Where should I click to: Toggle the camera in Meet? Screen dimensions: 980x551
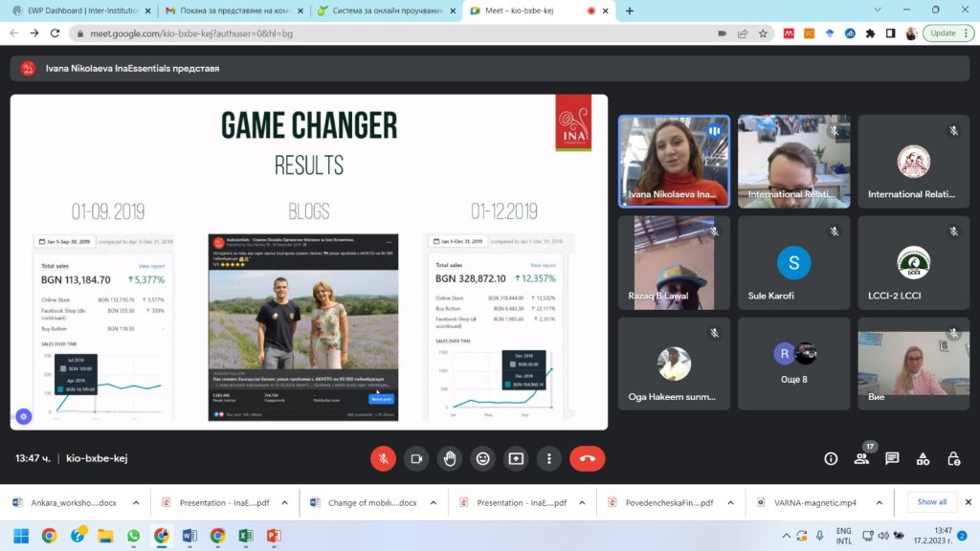click(416, 458)
